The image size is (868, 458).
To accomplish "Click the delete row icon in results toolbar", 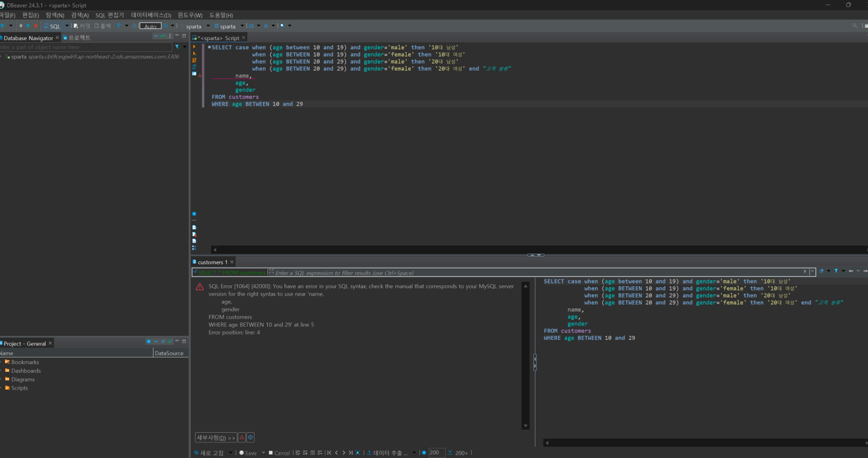I will (320, 453).
